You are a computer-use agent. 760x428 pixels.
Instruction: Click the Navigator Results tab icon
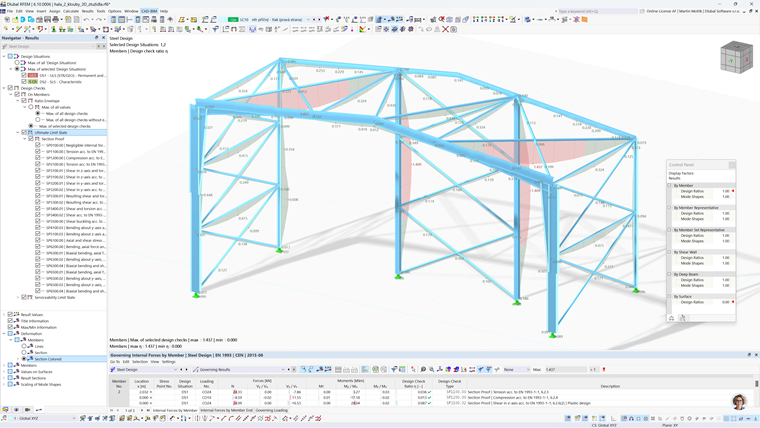[39, 410]
